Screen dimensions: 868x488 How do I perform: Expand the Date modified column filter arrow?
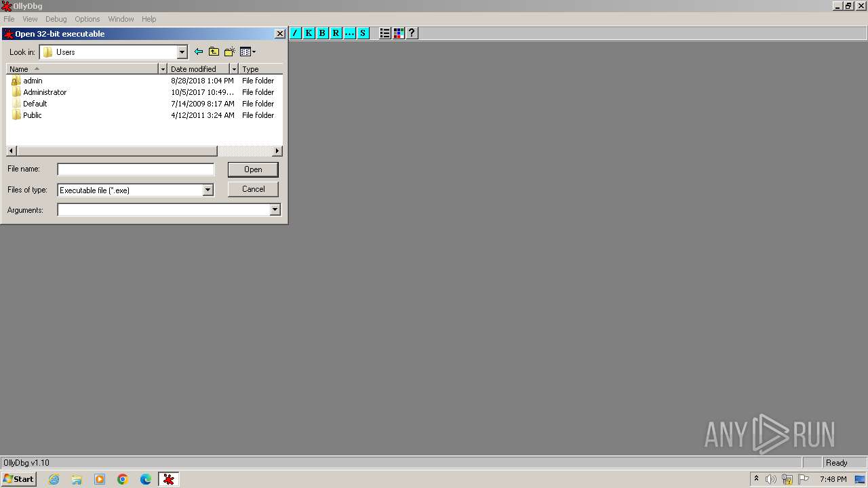click(x=234, y=69)
